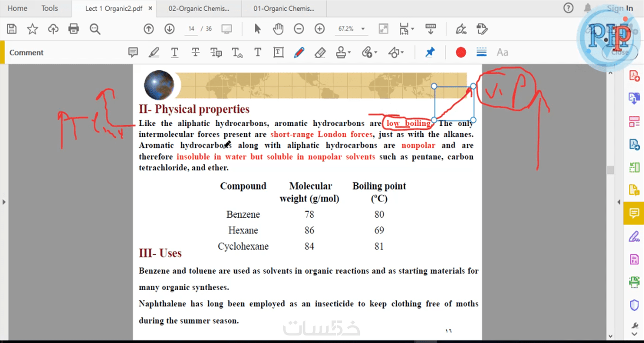Screen dimensions: 644x343
Task: Click the "II- Physical properties" heading
Action: (194, 109)
